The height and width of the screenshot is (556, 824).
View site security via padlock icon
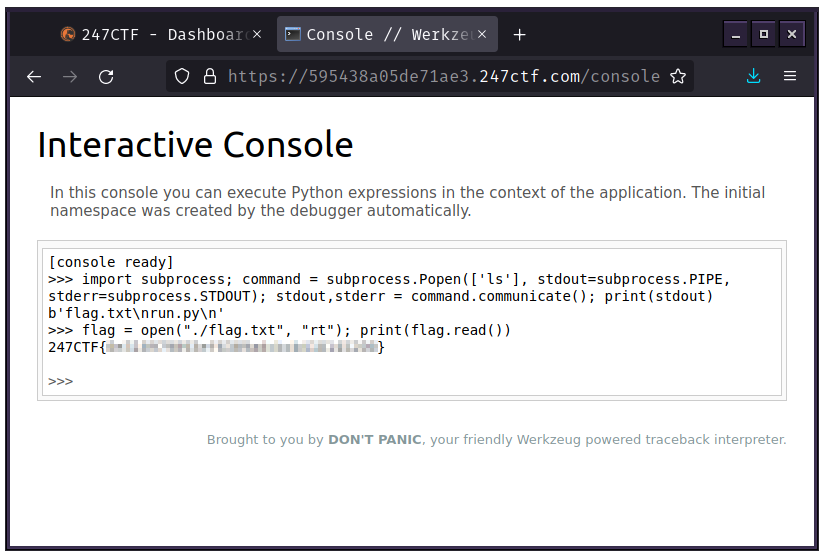tap(210, 76)
